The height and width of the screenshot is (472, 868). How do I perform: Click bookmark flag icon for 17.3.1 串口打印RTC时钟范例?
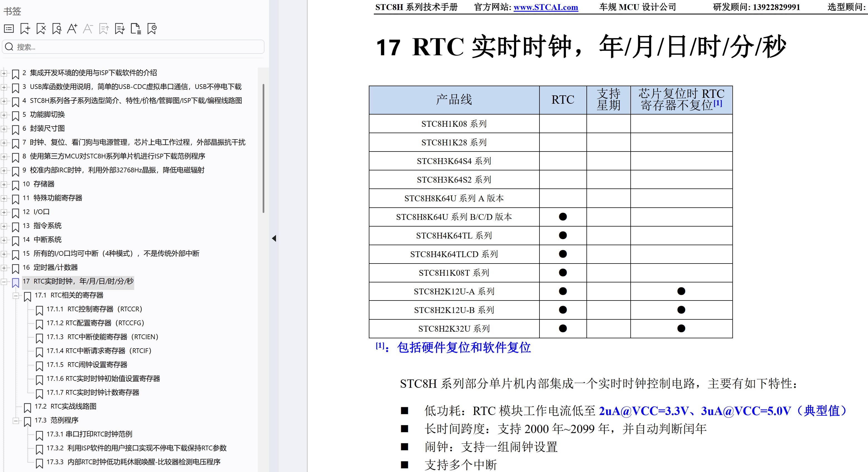pos(39,435)
